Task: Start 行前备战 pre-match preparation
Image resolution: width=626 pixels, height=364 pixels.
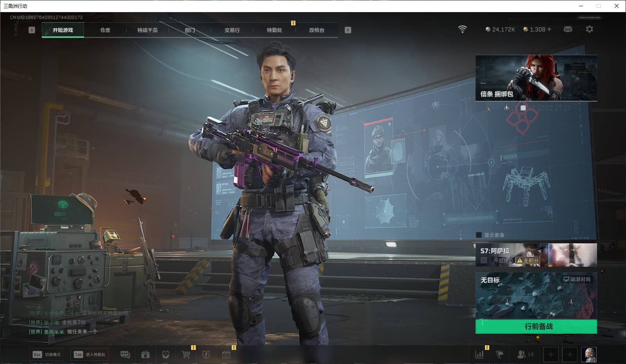Action: click(x=536, y=327)
